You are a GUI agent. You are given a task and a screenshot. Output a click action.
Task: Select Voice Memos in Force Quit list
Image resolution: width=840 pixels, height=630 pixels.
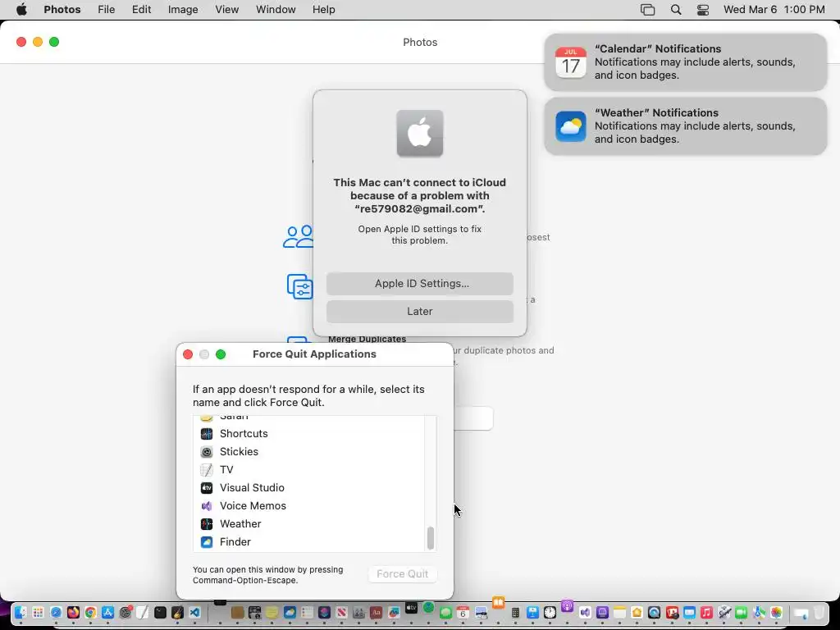309,505
